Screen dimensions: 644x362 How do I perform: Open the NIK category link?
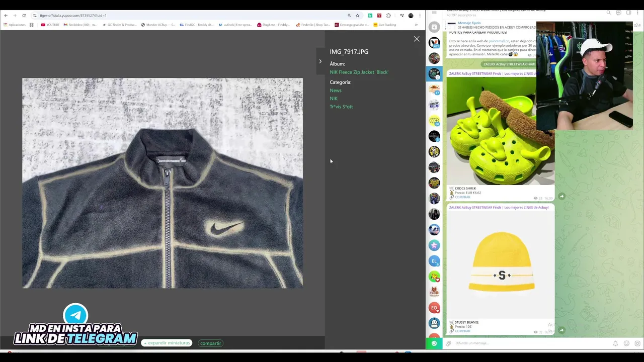334,99
